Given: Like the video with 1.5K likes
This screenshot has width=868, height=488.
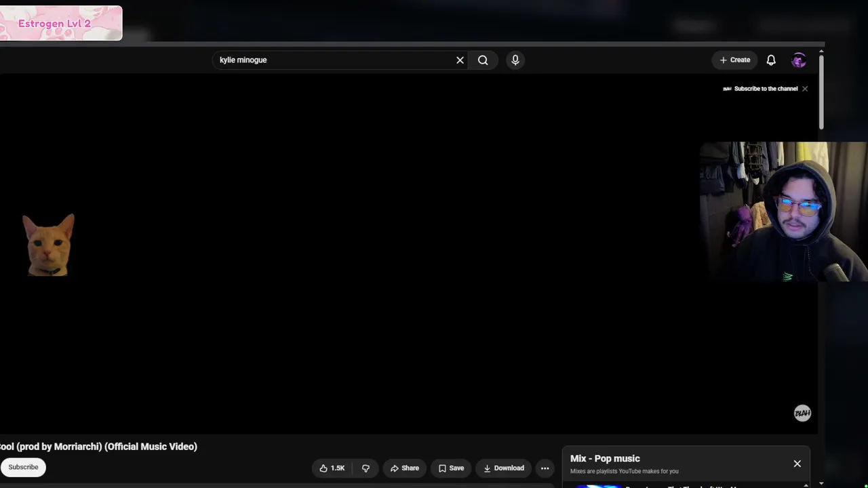Looking at the screenshot, I should pos(333,468).
